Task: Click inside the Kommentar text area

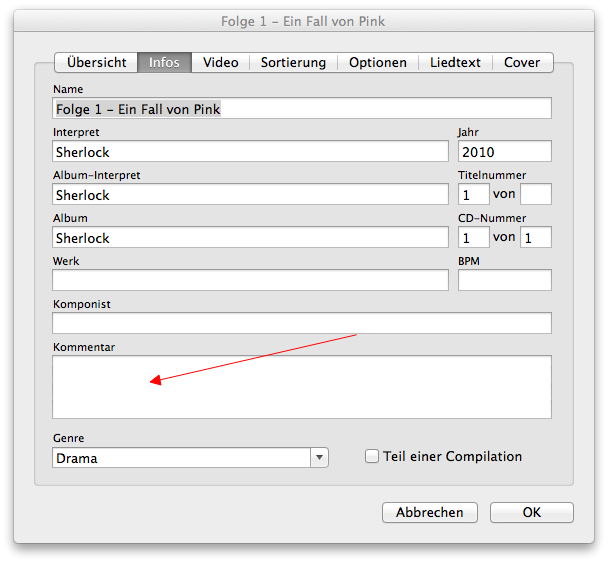Action: [301, 387]
